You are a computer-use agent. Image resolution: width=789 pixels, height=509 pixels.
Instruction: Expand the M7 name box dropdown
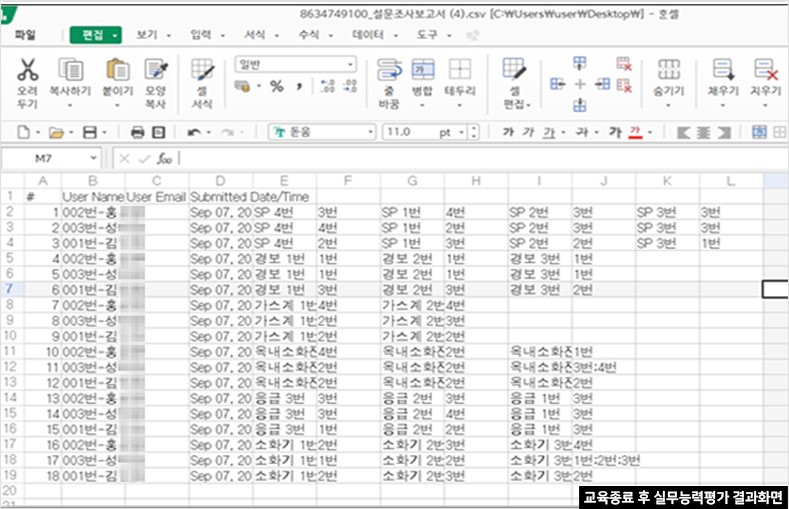tap(93, 158)
